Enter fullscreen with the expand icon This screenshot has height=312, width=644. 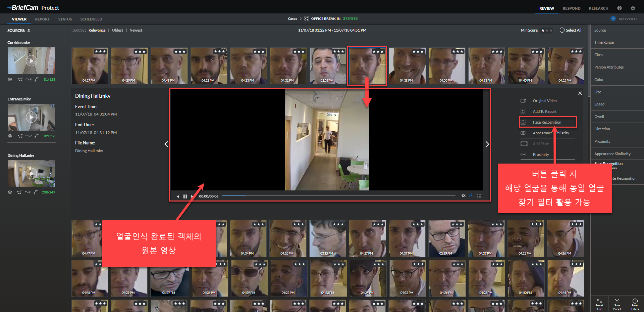tap(479, 195)
